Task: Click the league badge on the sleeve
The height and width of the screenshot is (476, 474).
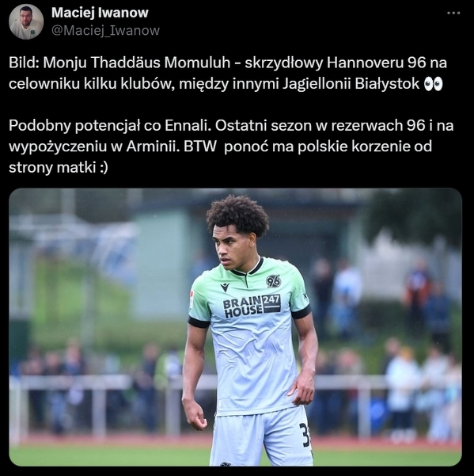Action: tap(191, 299)
